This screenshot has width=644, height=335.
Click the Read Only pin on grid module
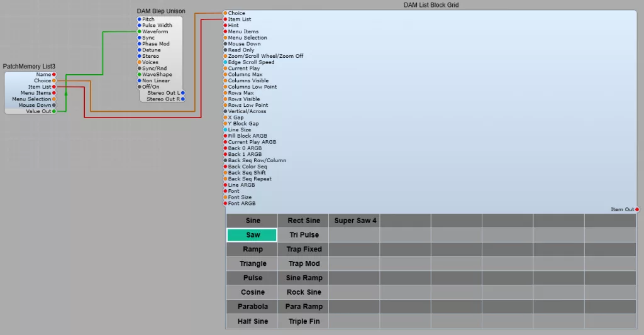(225, 50)
